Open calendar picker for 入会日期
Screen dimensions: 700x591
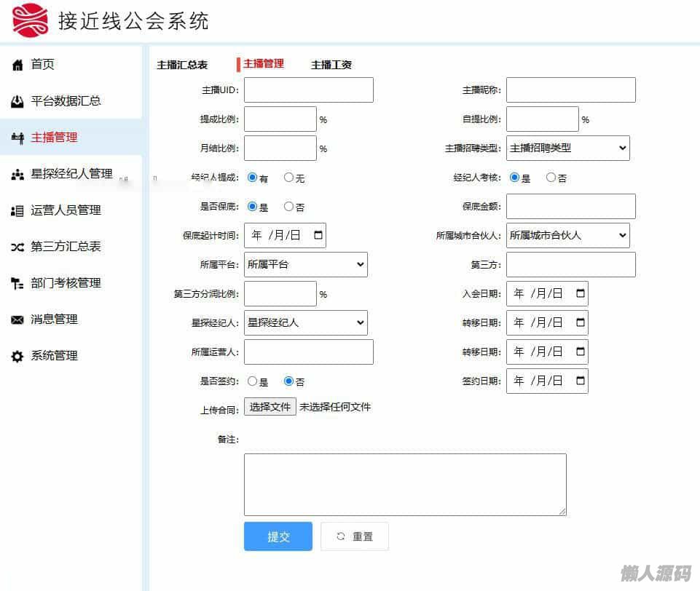coord(581,293)
